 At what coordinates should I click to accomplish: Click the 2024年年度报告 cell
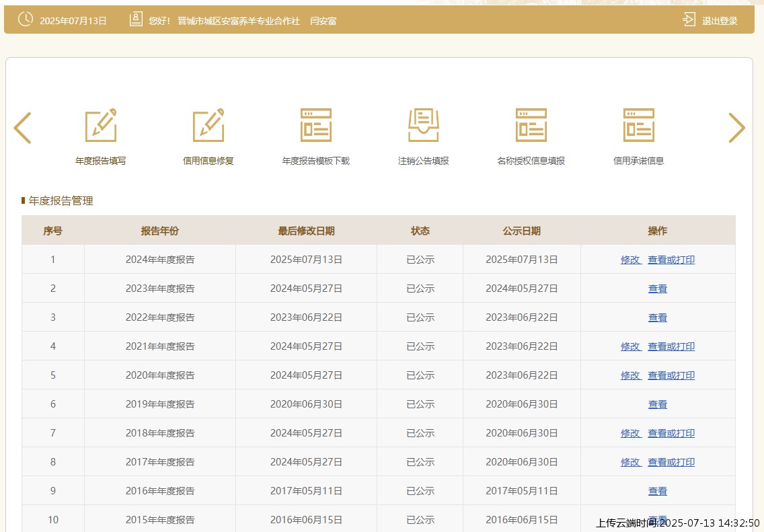[160, 260]
